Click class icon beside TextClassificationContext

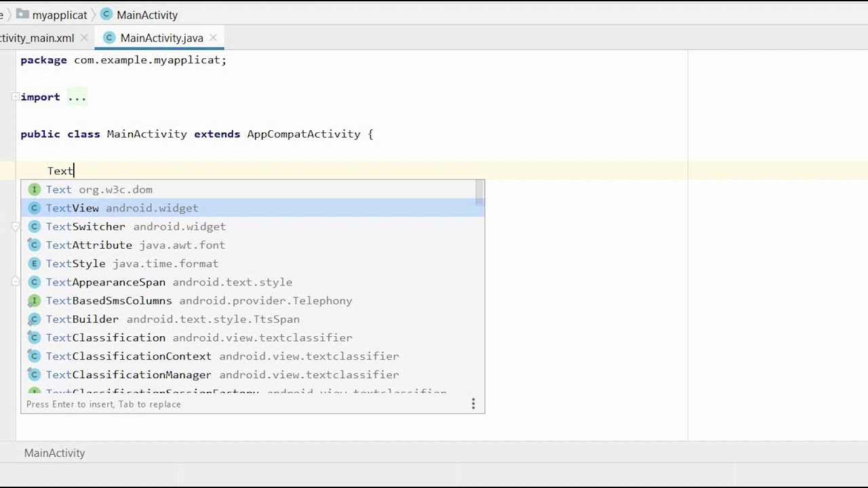point(34,356)
